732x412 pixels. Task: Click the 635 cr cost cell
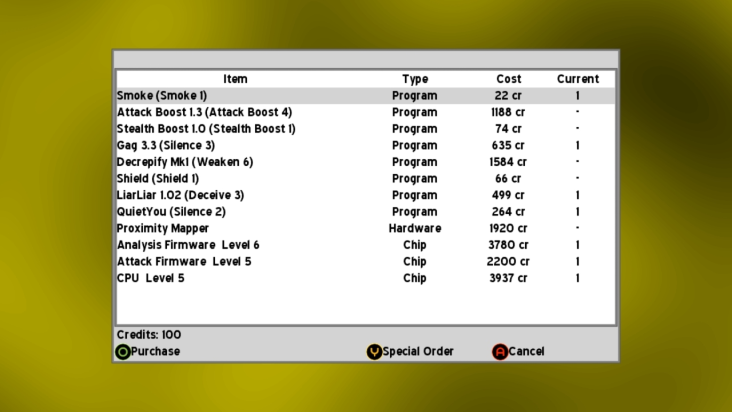point(508,146)
